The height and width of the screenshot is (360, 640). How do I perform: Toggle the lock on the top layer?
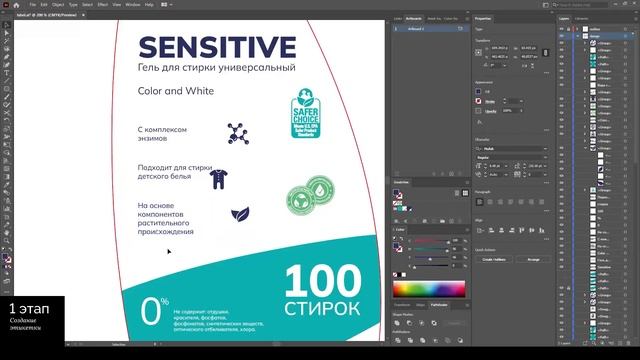tap(569, 29)
